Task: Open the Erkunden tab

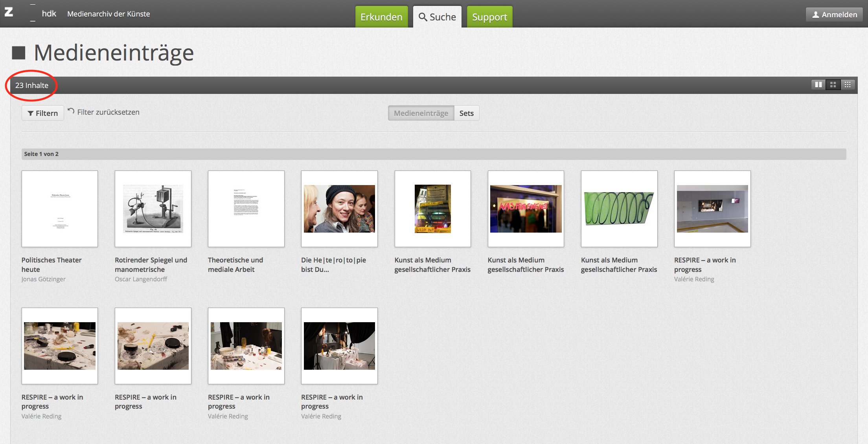Action: 381,17
